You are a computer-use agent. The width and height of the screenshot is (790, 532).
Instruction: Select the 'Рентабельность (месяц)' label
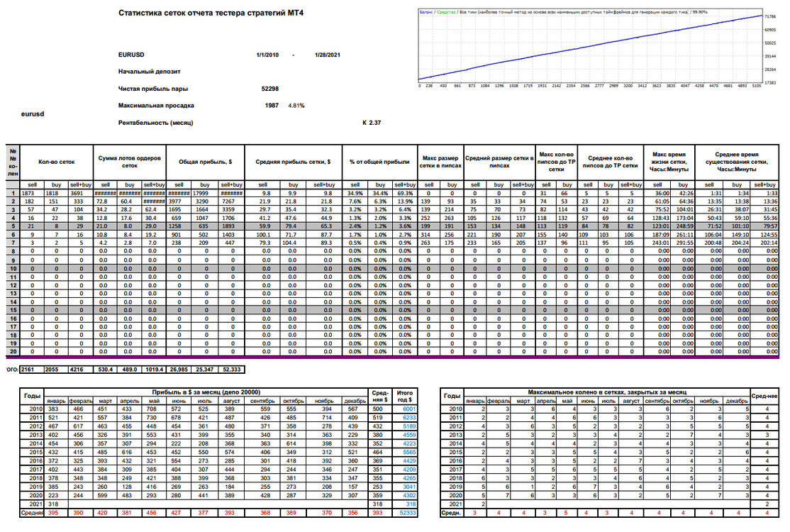(155, 123)
